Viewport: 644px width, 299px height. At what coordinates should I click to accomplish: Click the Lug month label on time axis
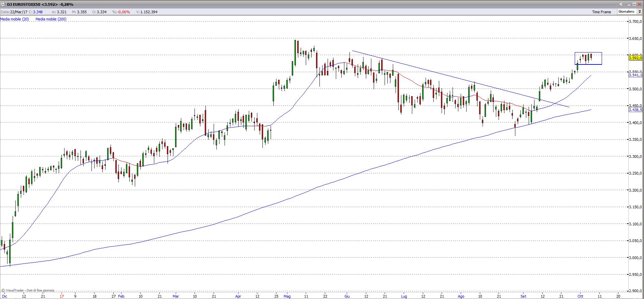pos(404,296)
